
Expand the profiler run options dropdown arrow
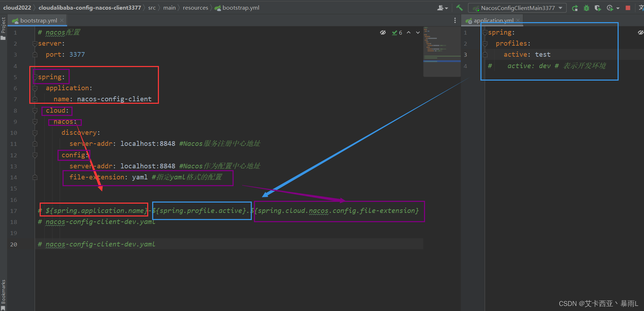618,8
